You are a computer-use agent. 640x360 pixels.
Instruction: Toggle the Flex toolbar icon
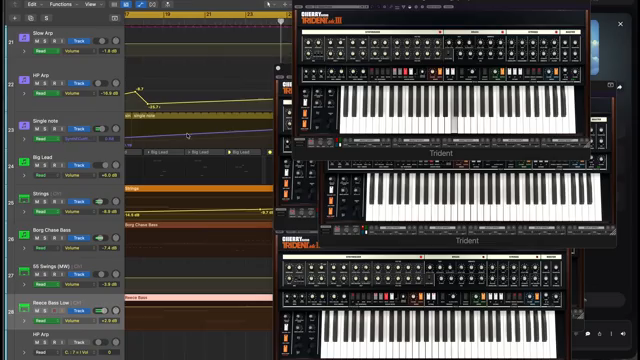153,4
